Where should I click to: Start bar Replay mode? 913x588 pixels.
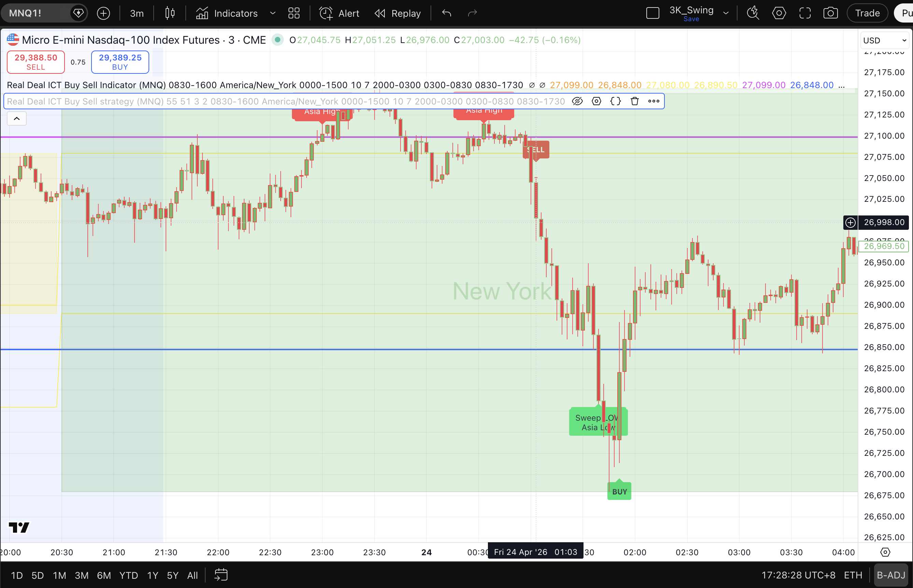[x=397, y=13]
